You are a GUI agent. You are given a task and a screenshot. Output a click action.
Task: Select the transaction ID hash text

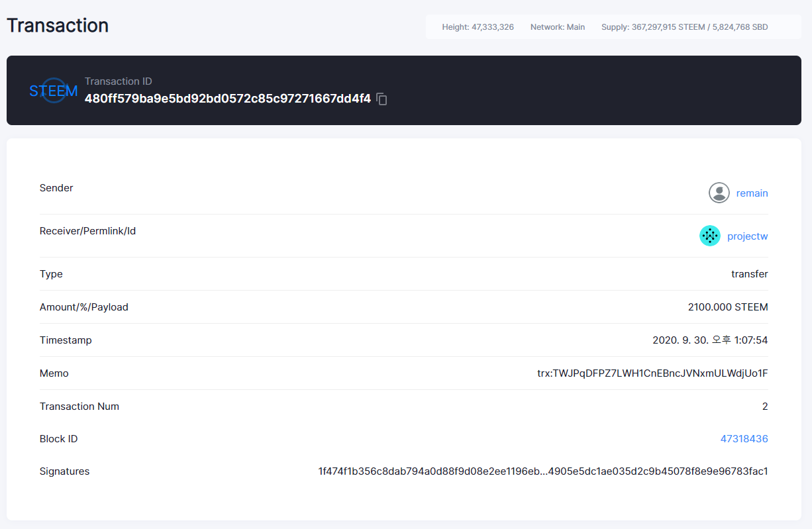[228, 99]
